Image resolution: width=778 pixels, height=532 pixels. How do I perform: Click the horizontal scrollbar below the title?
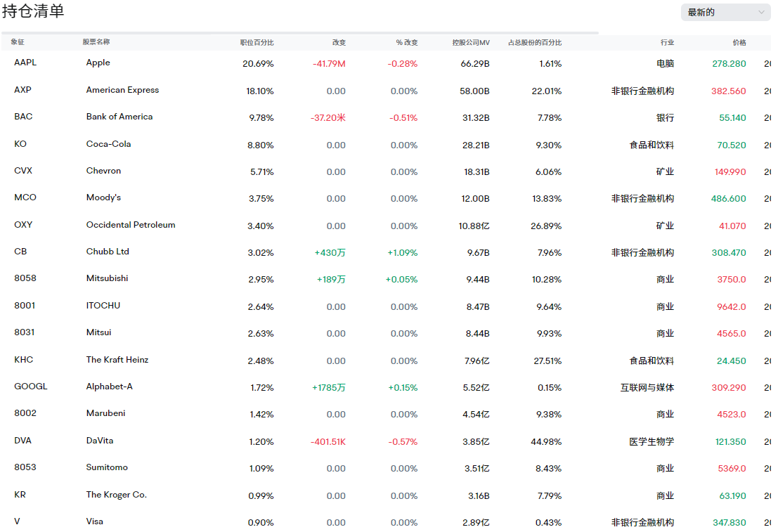300,32
